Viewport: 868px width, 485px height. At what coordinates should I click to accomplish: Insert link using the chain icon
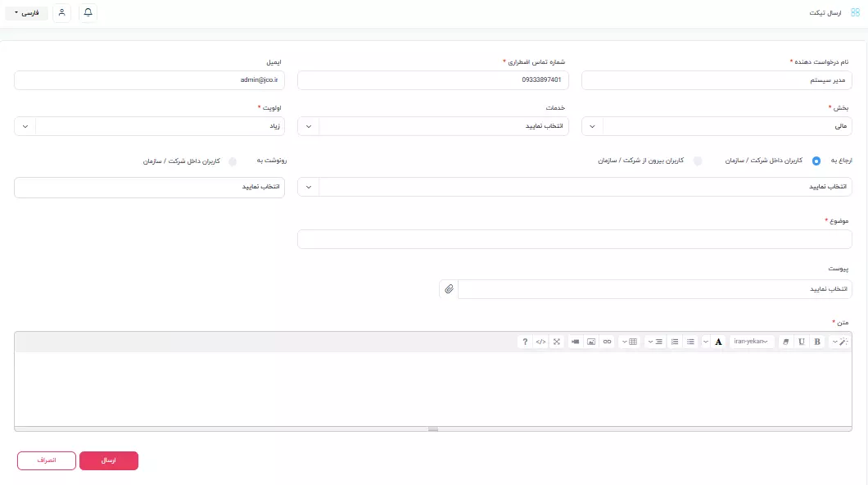[608, 342]
